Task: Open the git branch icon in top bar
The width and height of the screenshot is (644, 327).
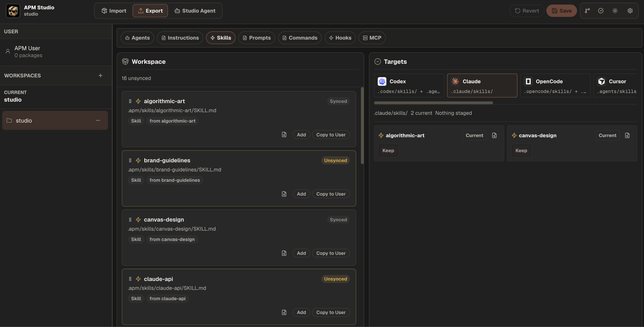Action: [587, 11]
